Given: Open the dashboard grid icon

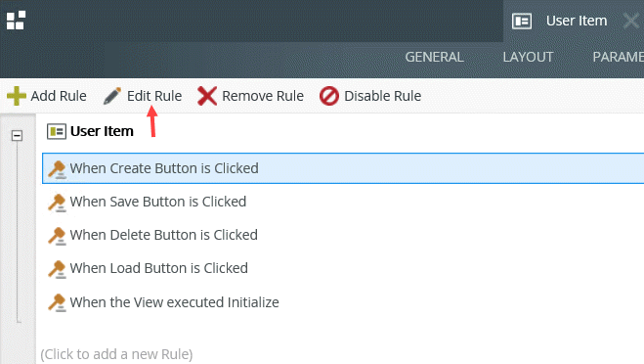Looking at the screenshot, I should (x=16, y=21).
